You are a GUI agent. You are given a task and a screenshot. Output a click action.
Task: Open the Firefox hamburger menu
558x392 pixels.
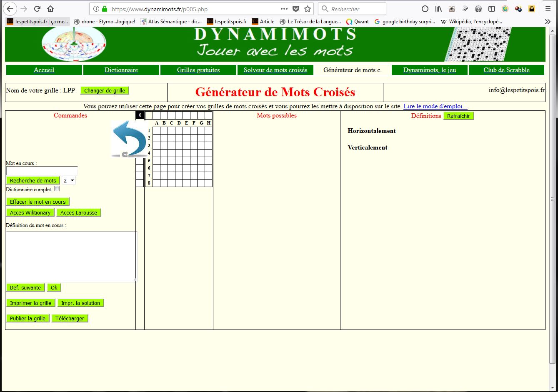coord(548,9)
